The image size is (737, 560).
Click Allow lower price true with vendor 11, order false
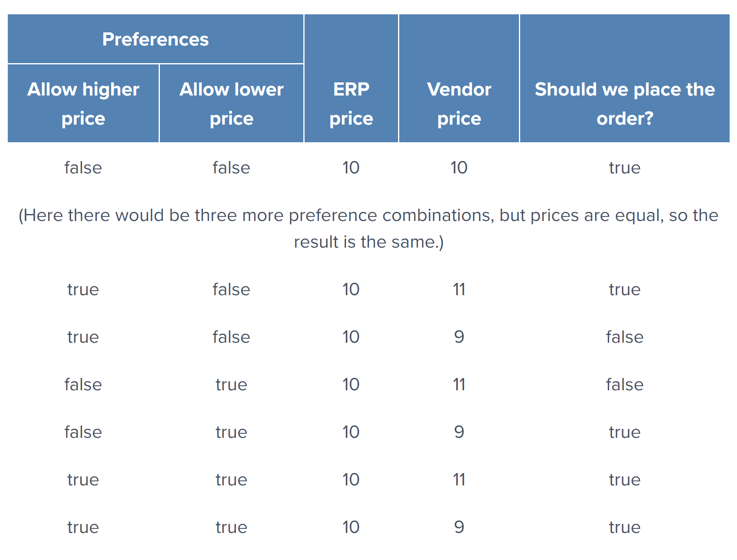(x=232, y=385)
